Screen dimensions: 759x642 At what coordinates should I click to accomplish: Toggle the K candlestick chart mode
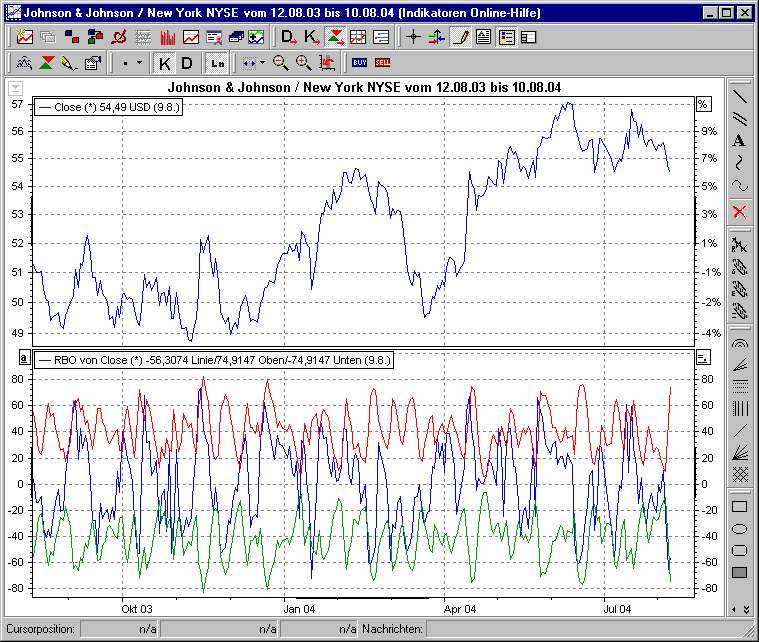click(165, 62)
